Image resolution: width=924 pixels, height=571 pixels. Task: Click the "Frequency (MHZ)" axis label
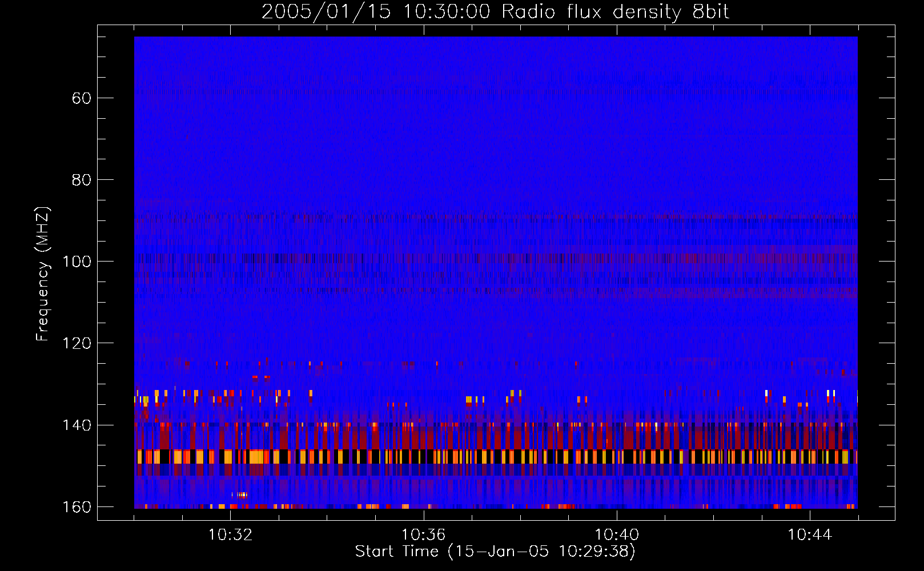(x=43, y=274)
